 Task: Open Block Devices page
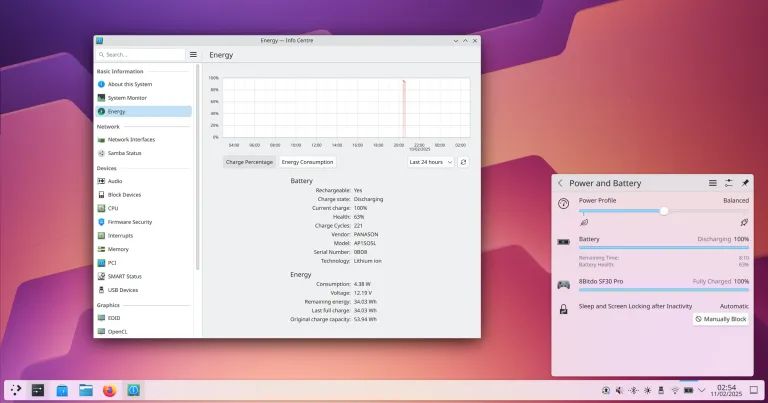(144, 195)
